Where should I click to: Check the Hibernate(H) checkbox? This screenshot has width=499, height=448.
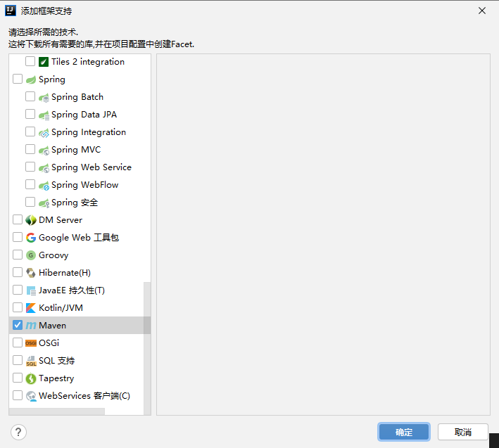point(18,272)
